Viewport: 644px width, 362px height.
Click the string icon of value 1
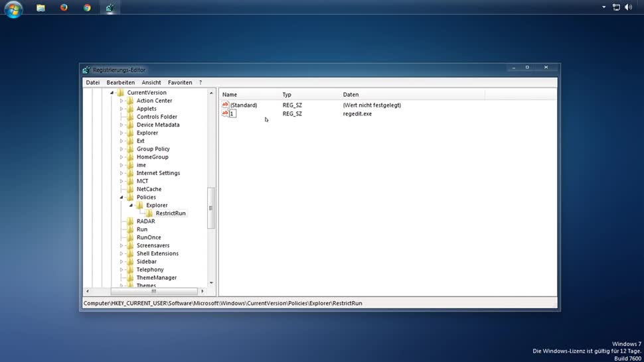click(225, 113)
